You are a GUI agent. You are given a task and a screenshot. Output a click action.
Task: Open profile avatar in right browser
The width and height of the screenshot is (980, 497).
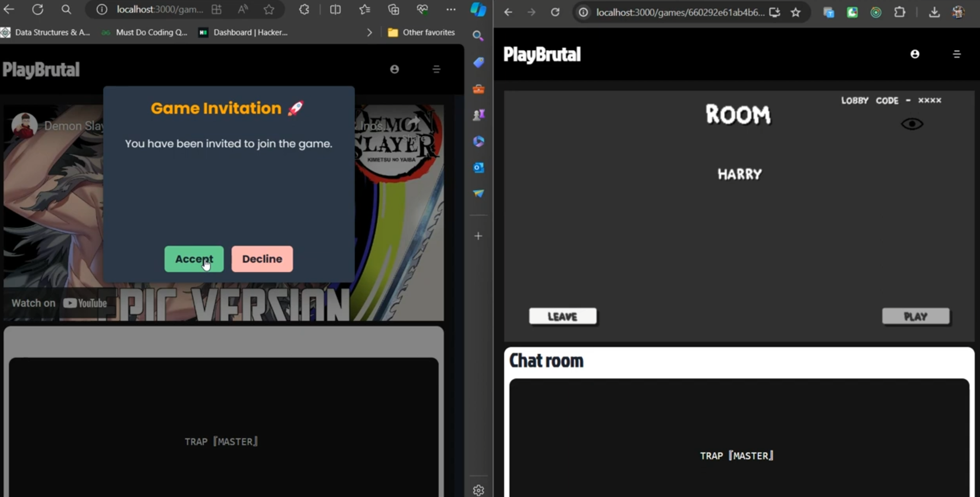[959, 12]
